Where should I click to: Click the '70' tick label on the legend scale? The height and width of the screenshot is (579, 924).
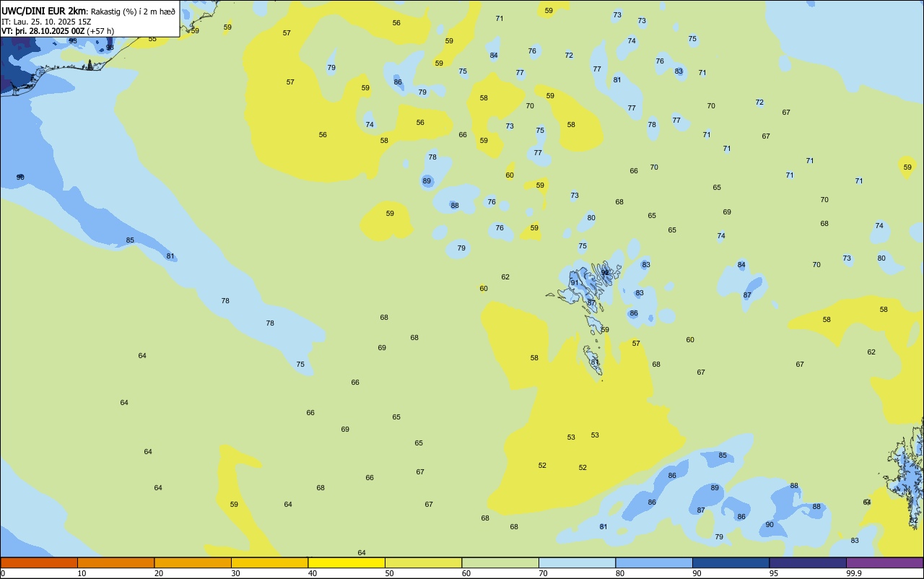click(543, 573)
